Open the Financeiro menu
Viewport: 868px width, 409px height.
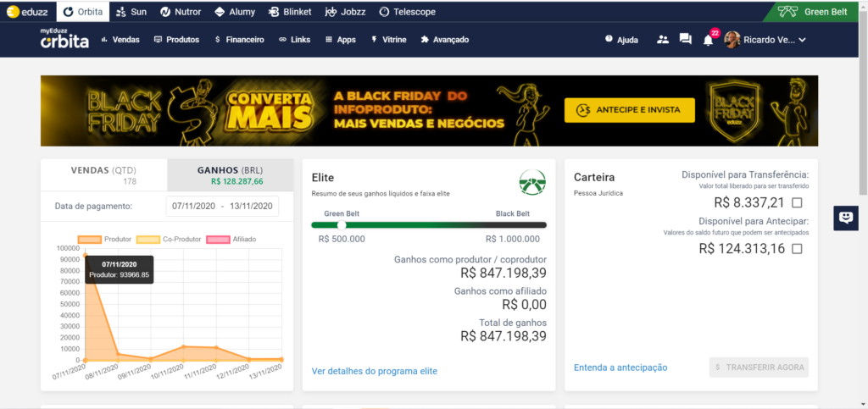239,40
